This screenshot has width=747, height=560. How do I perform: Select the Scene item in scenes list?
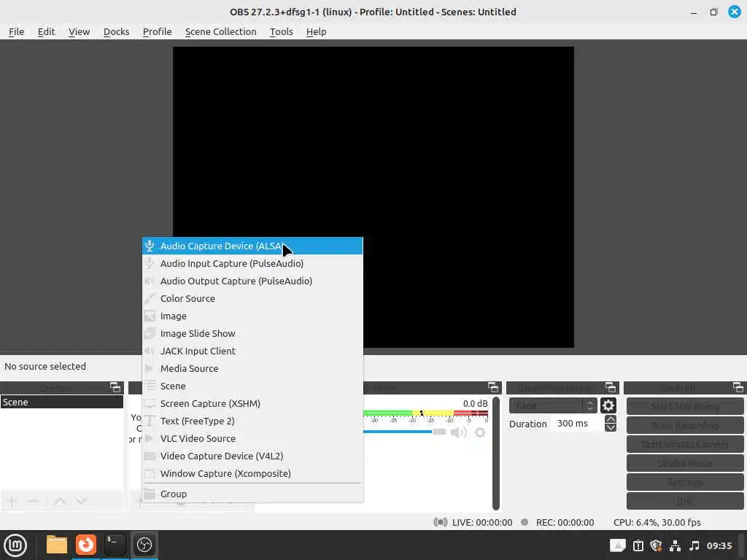click(62, 402)
